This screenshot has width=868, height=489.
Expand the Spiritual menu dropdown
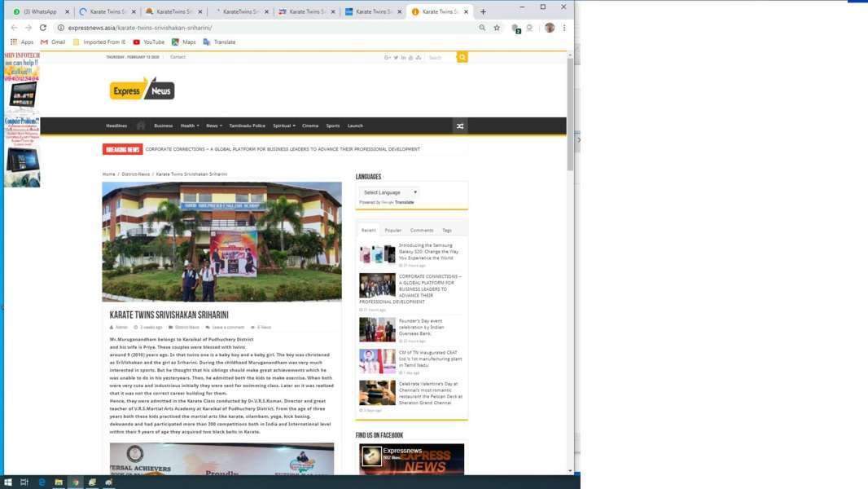[283, 126]
